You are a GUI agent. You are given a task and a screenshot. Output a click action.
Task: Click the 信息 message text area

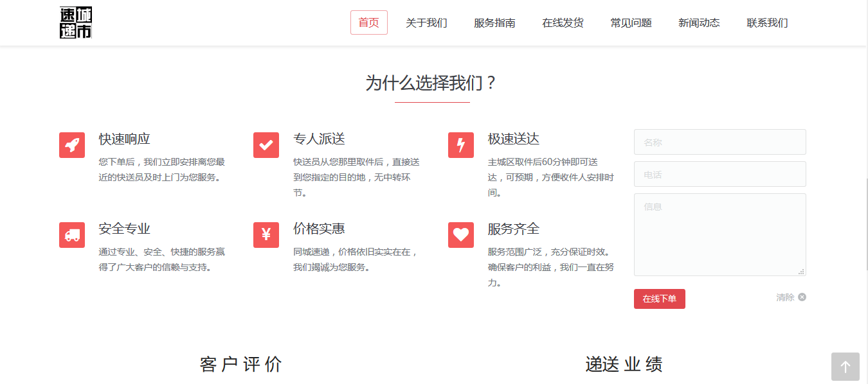[x=719, y=234]
